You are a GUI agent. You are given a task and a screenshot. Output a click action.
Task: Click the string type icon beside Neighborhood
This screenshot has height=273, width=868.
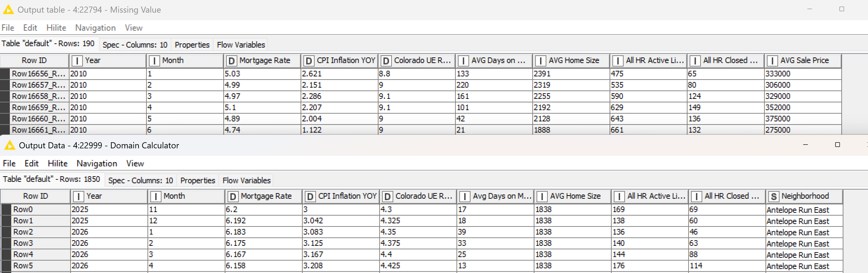[x=774, y=196]
